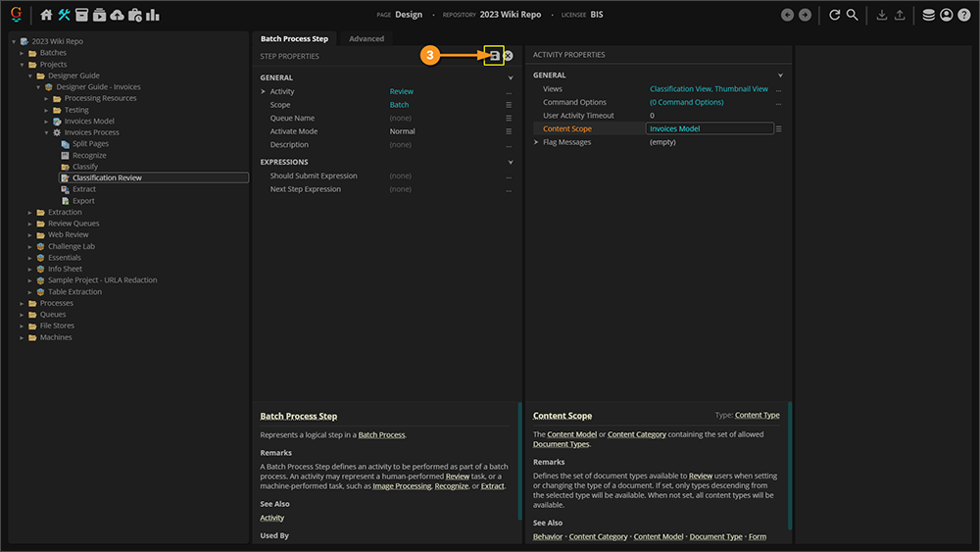Open the bar chart stats icon
The height and width of the screenshot is (552, 980).
pos(153,15)
